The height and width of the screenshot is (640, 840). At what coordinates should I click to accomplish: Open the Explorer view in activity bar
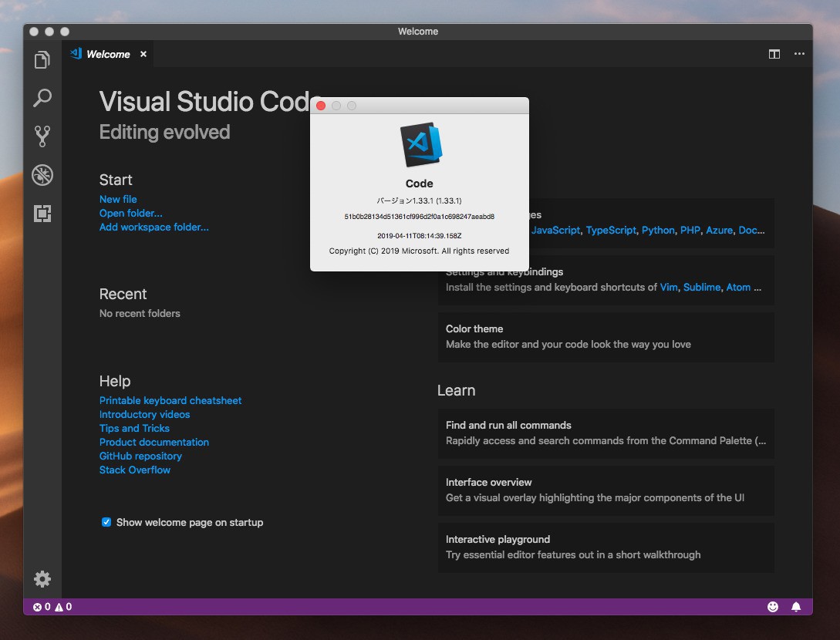click(42, 60)
